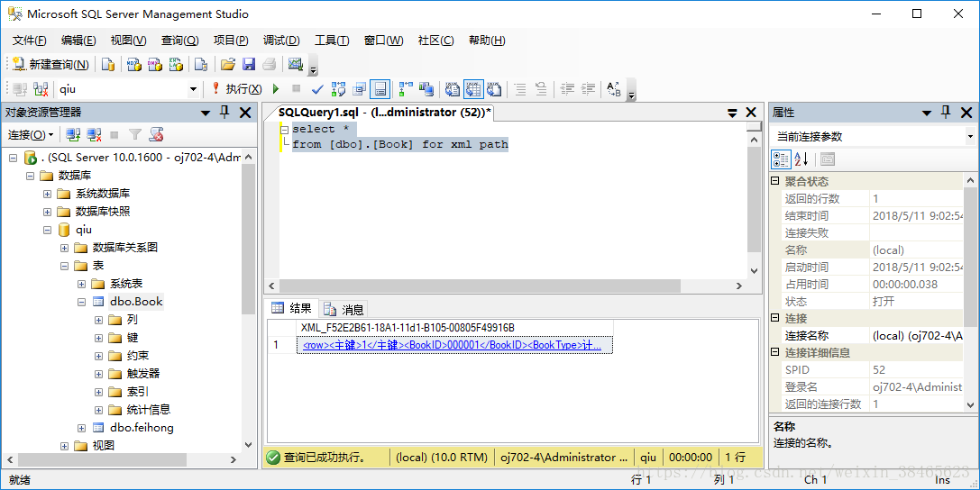Open Activity Monitor from the toolbar
Viewport: 980px width, 490px height.
295,64
